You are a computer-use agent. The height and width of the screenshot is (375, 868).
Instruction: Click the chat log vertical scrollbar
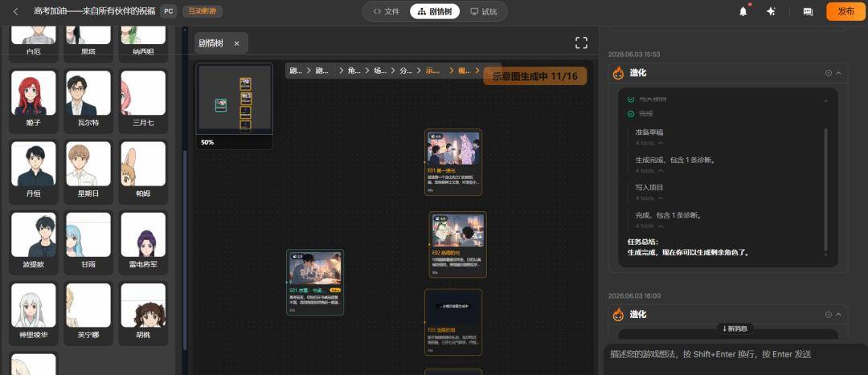pyautogui.click(x=825, y=188)
